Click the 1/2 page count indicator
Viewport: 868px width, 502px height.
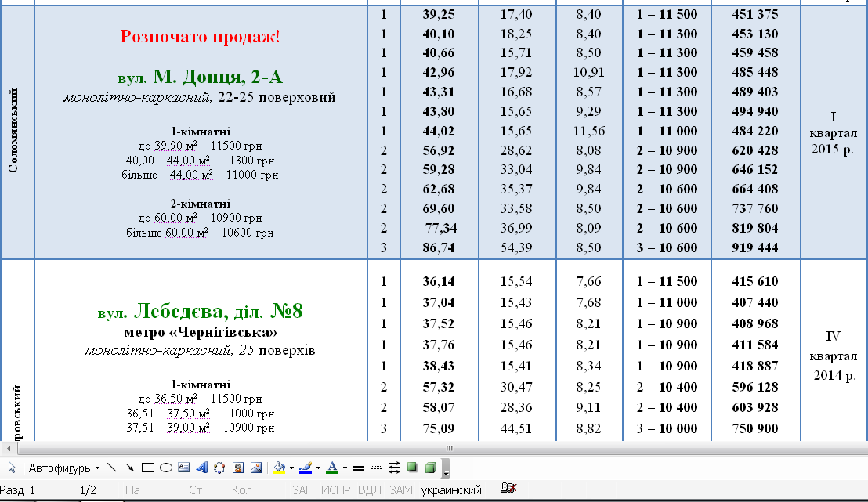(x=88, y=489)
